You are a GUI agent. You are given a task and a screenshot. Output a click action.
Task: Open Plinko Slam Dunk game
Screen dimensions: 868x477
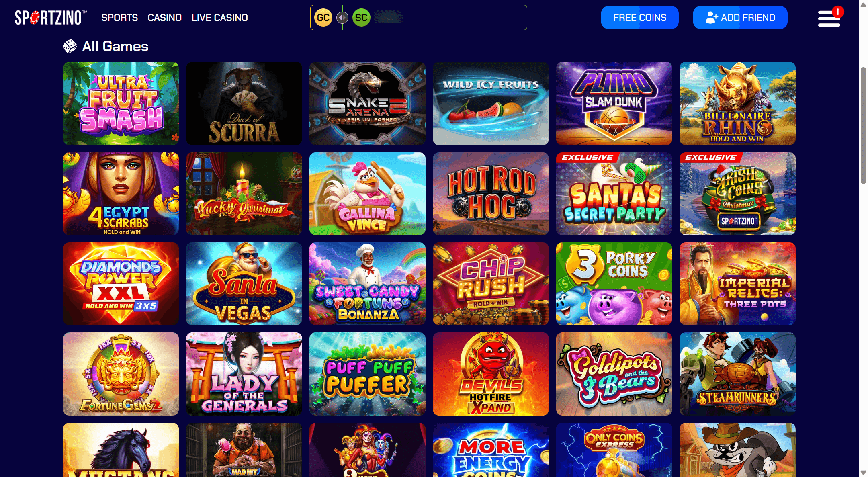click(x=614, y=103)
